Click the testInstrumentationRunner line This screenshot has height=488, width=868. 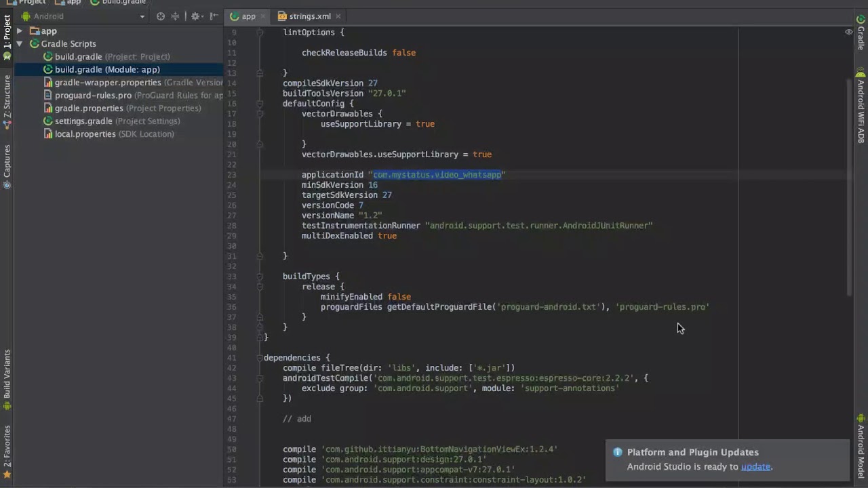477,226
